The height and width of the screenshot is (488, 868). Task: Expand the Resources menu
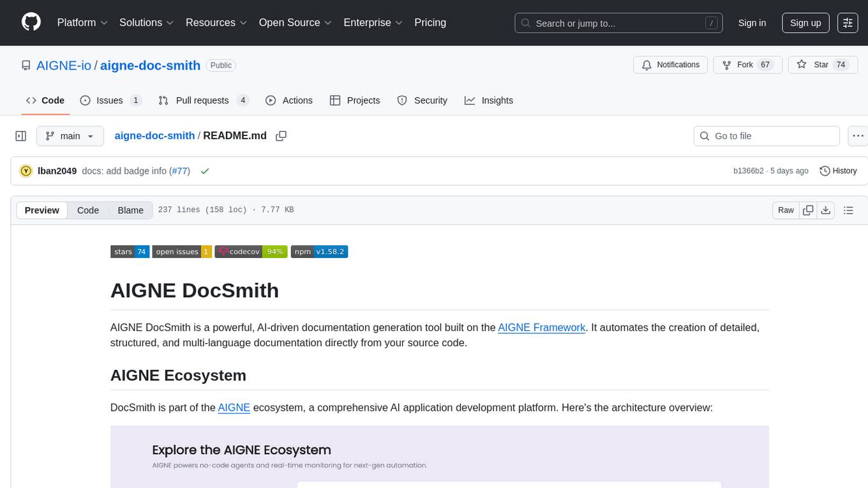click(216, 22)
